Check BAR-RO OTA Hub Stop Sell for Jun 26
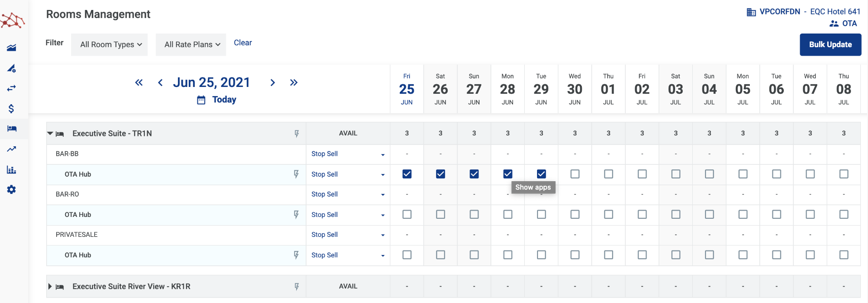Image resolution: width=868 pixels, height=303 pixels. click(441, 214)
